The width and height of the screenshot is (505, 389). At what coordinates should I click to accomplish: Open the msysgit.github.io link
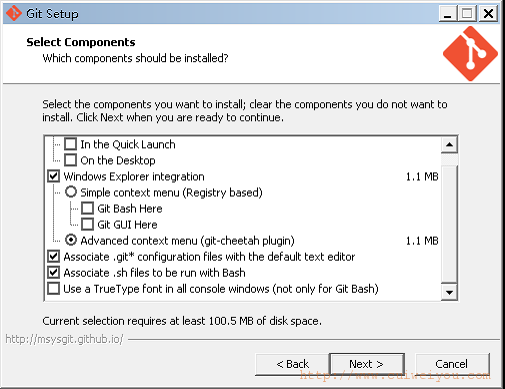coord(64,339)
